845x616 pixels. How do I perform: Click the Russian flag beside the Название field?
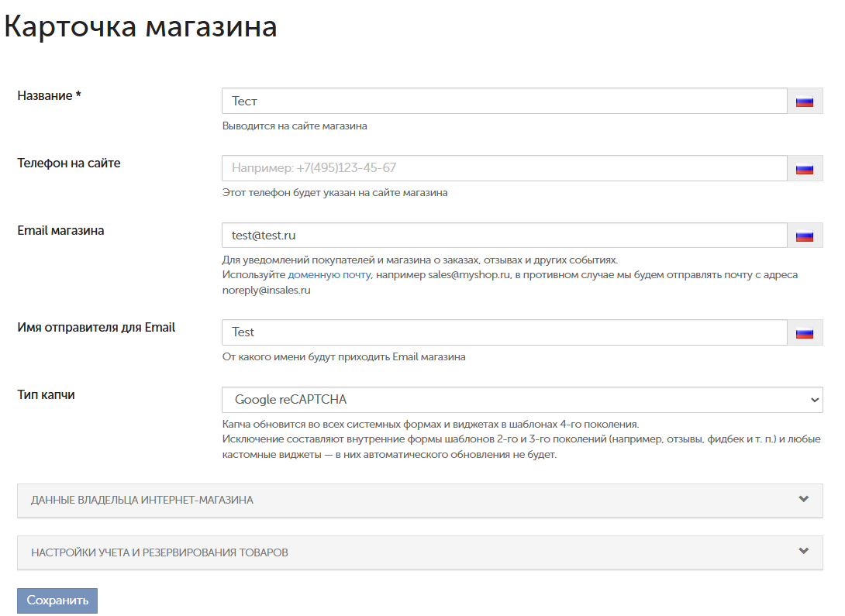click(805, 102)
